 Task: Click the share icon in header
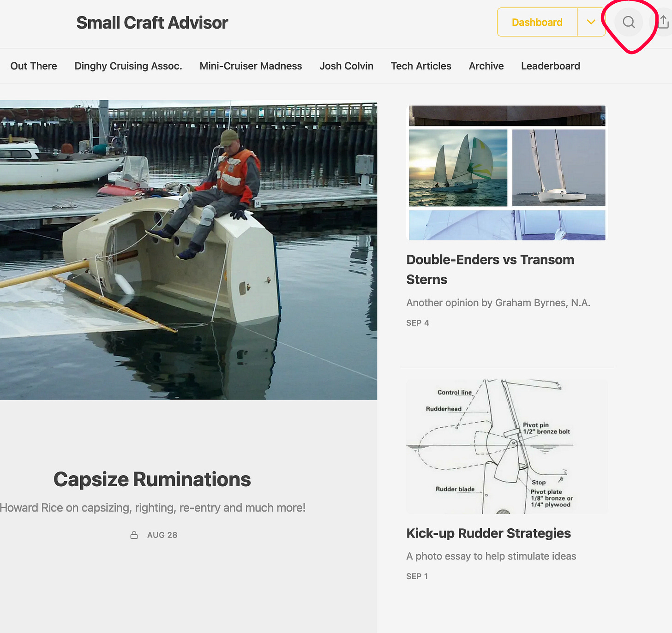[x=663, y=22]
